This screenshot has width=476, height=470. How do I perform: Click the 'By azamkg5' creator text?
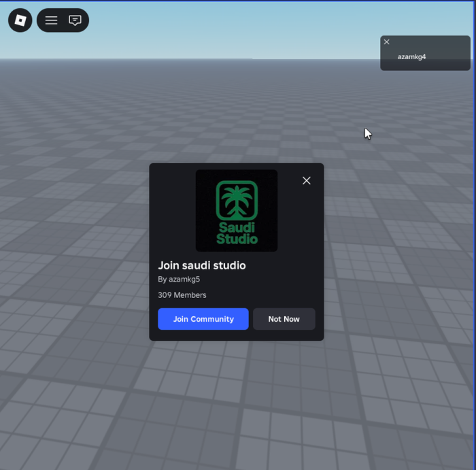click(x=179, y=280)
